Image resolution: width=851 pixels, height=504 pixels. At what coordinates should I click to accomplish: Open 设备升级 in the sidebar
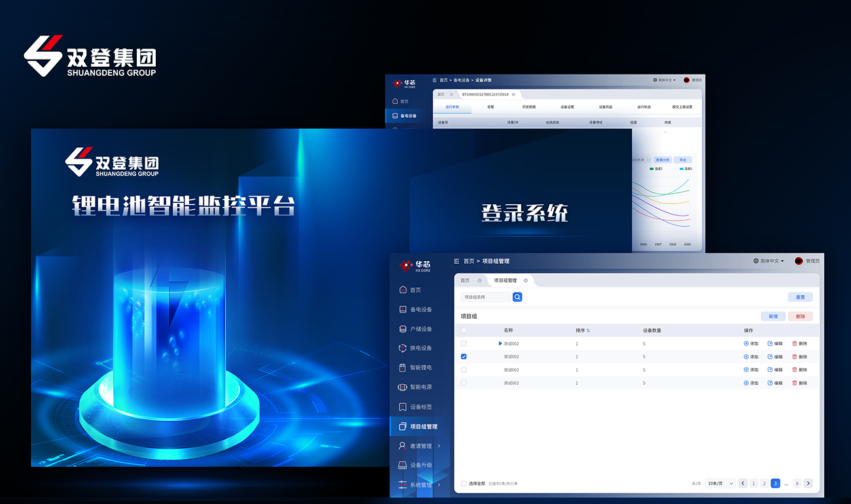420,465
